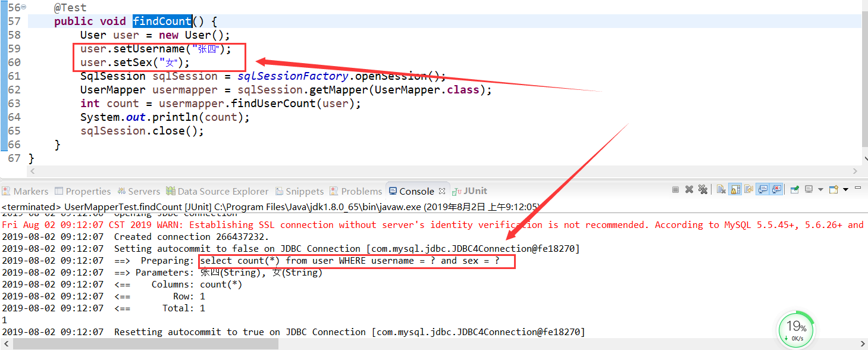Click the Snippets tab icon
This screenshot has height=350, width=868.
(280, 191)
